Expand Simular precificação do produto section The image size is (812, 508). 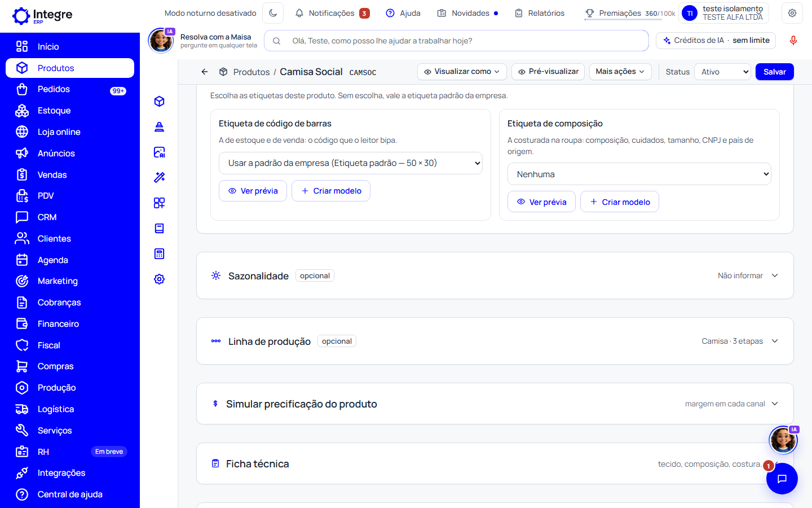[x=495, y=404]
